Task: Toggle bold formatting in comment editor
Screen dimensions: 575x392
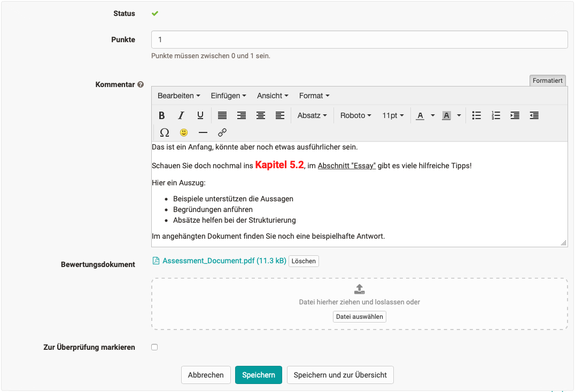Action: pyautogui.click(x=162, y=115)
